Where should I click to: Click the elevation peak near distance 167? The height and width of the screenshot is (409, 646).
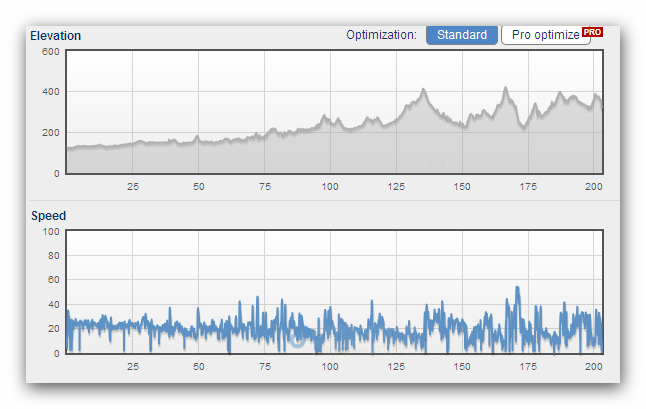tap(506, 88)
